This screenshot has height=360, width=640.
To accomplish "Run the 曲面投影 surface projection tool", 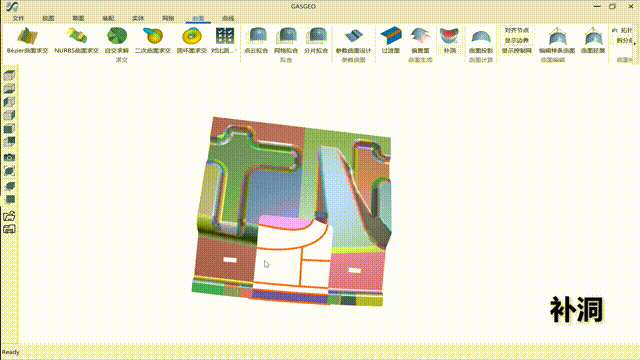I will pos(481,40).
